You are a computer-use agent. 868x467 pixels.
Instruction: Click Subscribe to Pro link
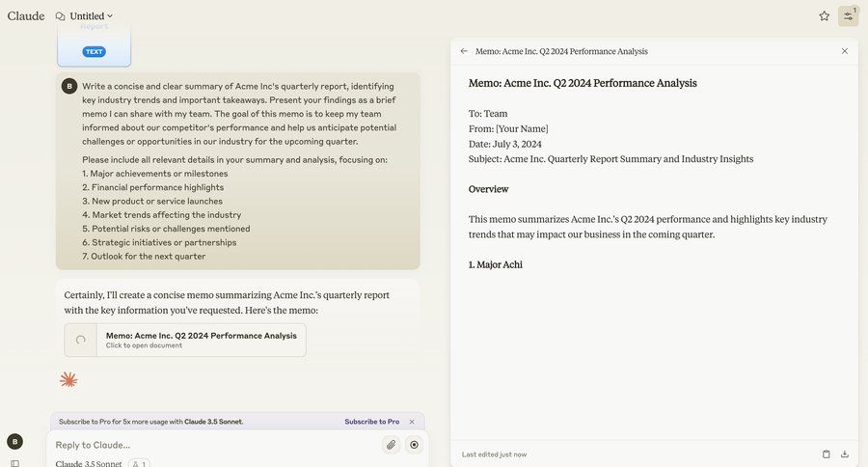(x=371, y=422)
